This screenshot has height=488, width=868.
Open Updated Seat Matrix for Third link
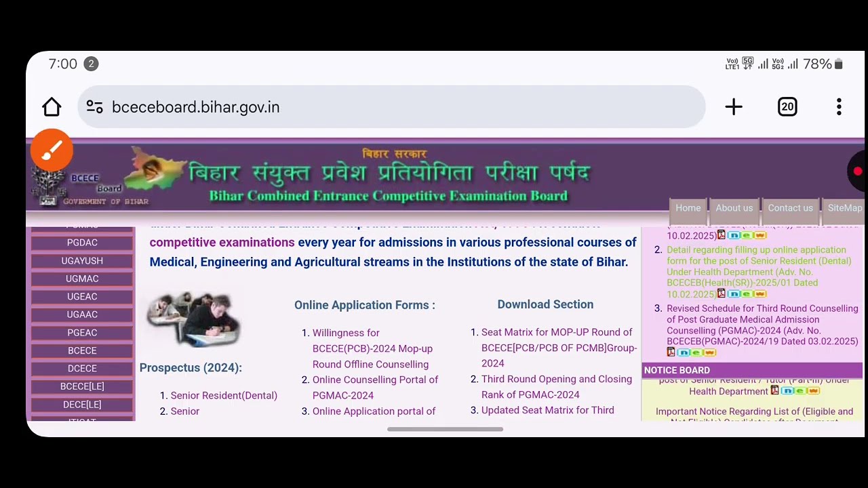pos(548,410)
